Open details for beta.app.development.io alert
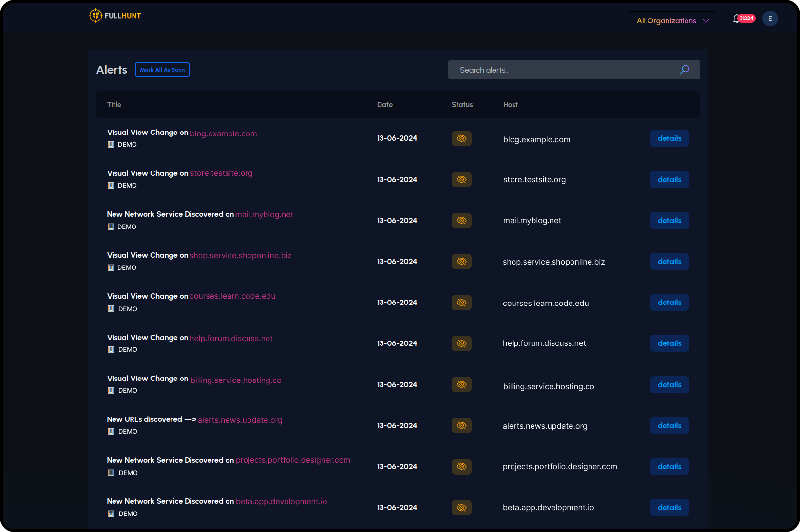Image resolution: width=800 pixels, height=532 pixels. pos(669,508)
